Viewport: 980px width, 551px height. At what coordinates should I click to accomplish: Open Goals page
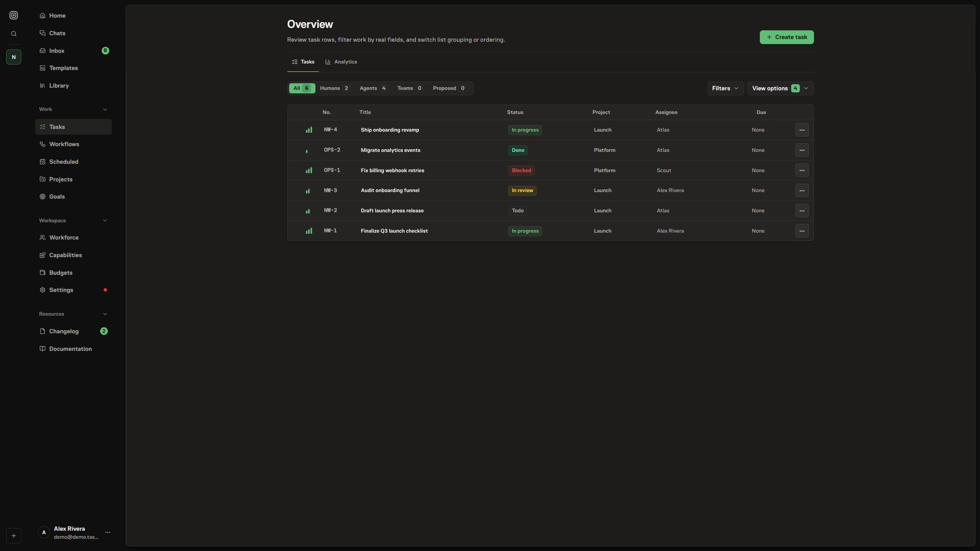tap(73, 197)
